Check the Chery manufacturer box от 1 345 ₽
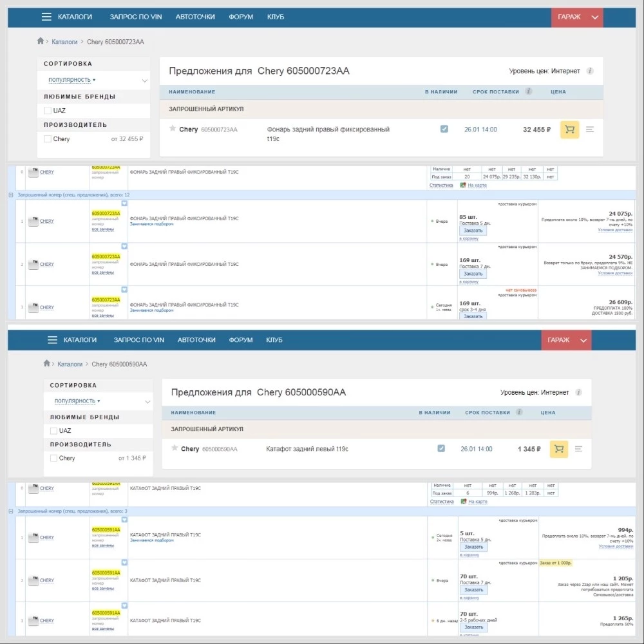 pos(54,459)
